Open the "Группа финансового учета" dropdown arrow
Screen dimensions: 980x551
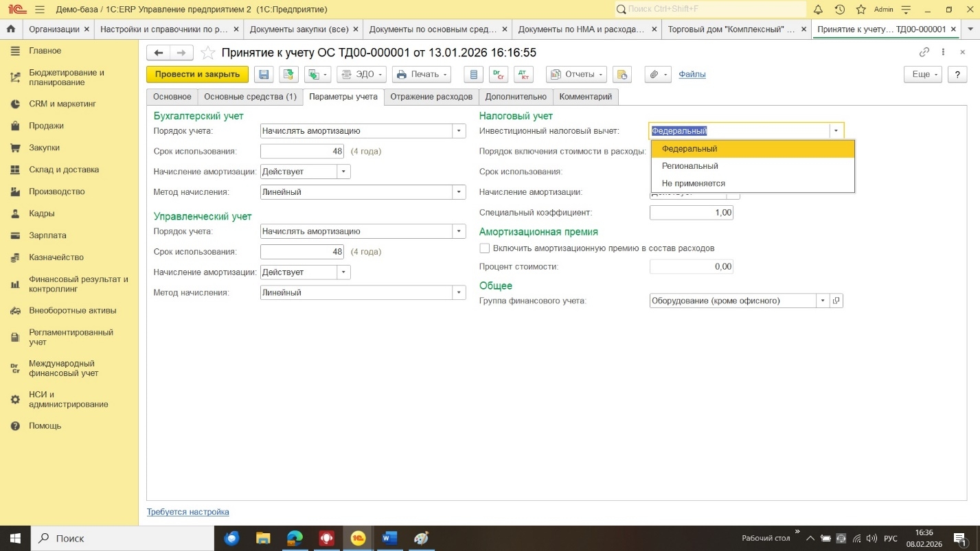[822, 301]
